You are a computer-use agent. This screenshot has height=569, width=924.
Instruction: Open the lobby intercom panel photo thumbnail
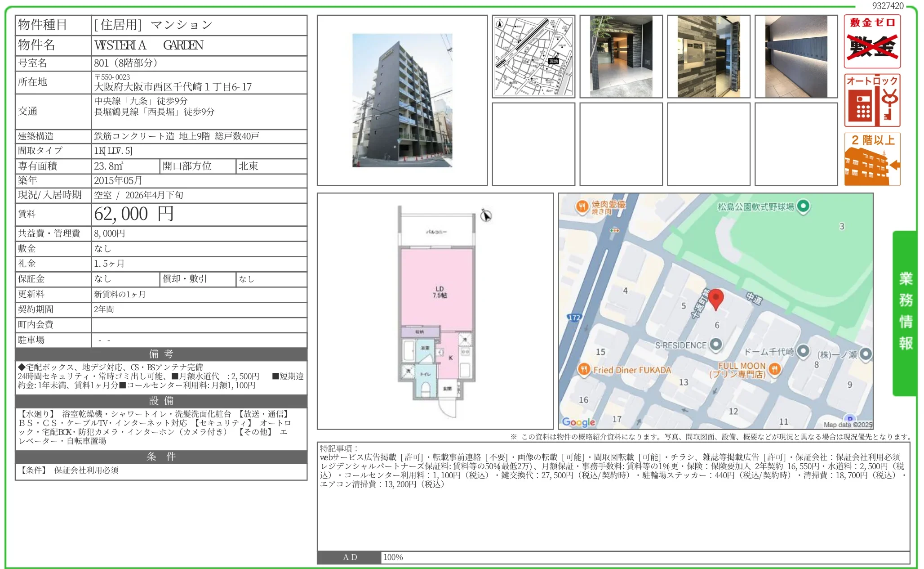tap(708, 56)
